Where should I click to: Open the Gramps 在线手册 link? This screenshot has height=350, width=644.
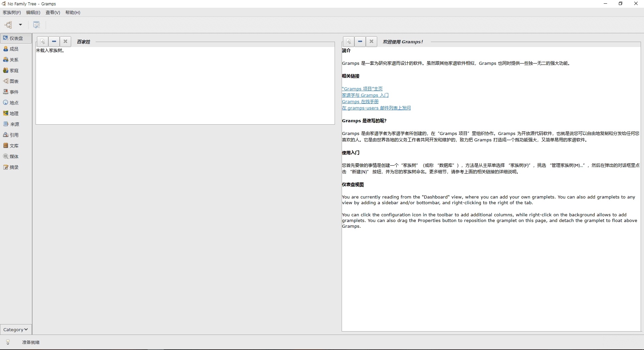(x=360, y=101)
